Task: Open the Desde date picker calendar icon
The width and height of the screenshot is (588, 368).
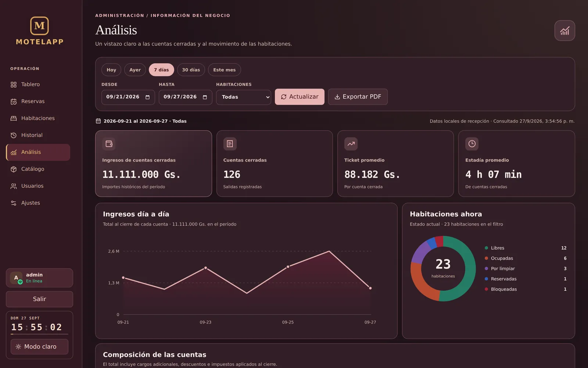Action: click(147, 97)
